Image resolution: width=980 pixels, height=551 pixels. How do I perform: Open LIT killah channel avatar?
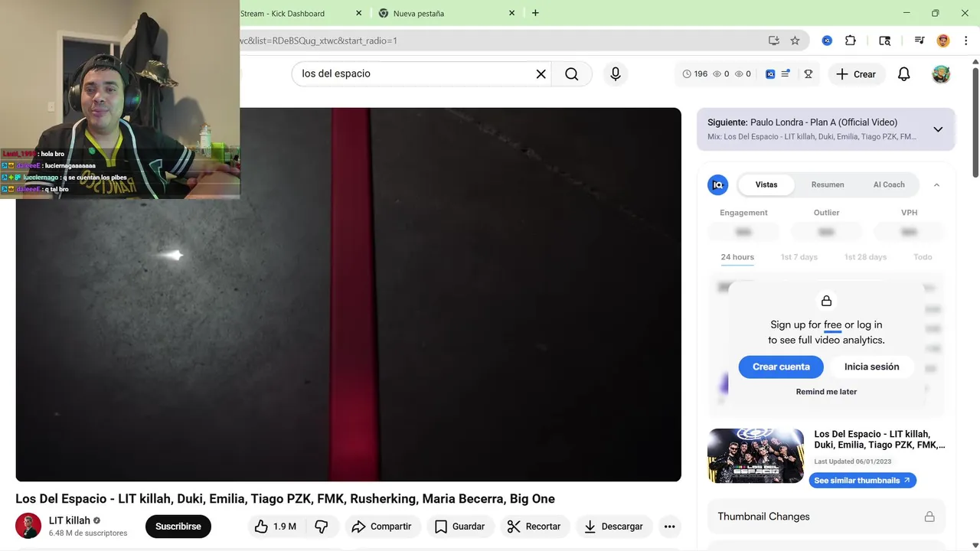tap(28, 526)
